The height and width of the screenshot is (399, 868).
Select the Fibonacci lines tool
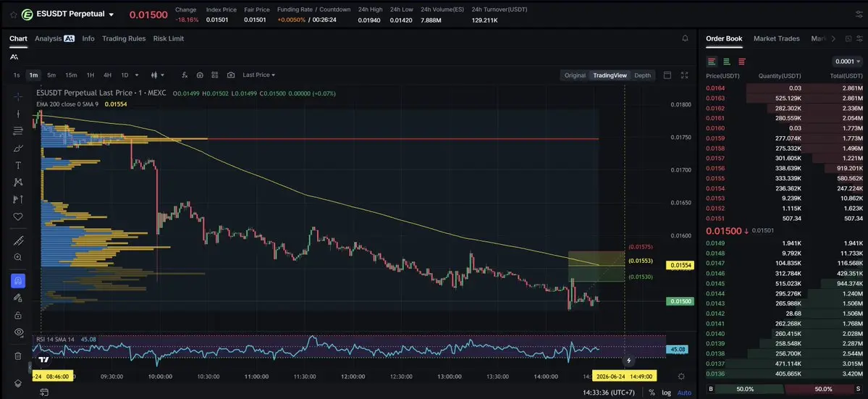(17, 131)
